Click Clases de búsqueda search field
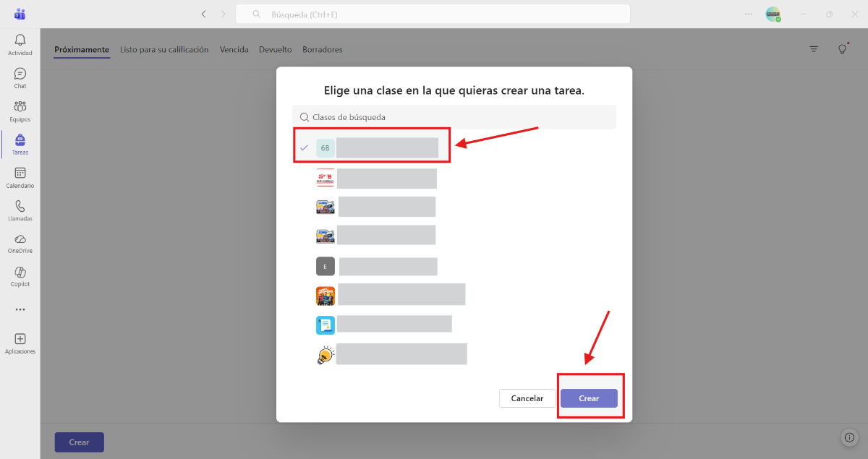This screenshot has width=868, height=459. 454,117
